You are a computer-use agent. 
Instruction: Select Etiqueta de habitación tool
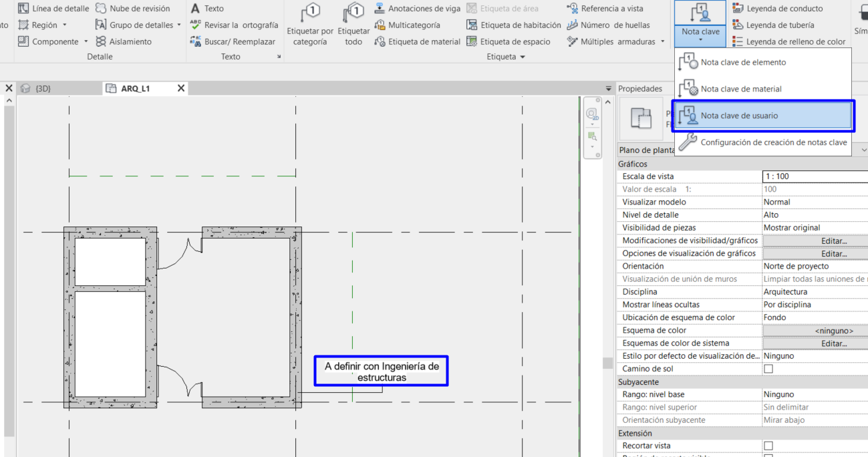[513, 25]
